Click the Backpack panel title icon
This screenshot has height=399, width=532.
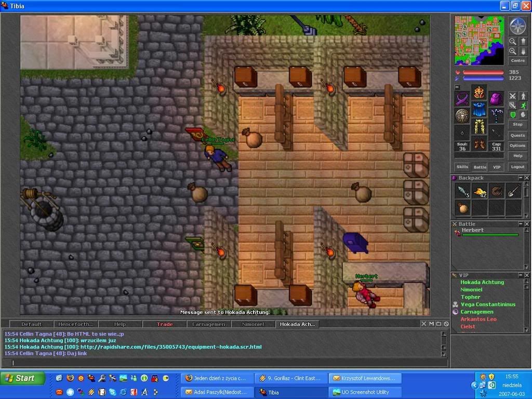[x=454, y=178]
